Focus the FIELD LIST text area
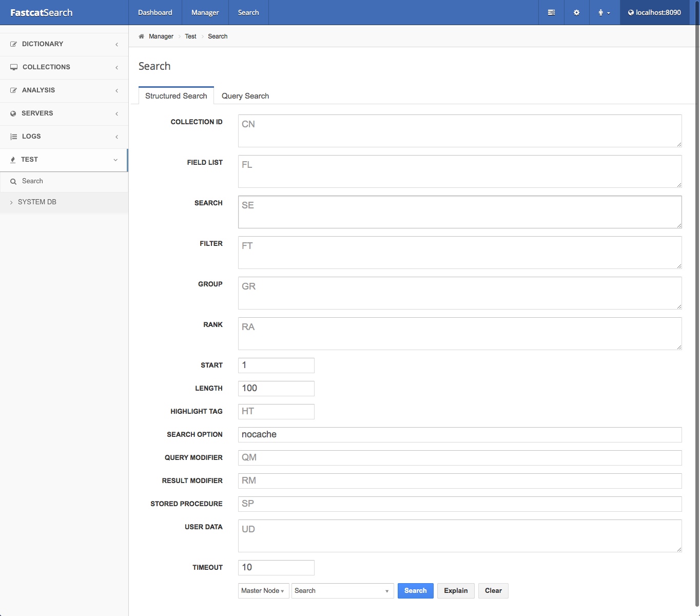700x616 pixels. (460, 171)
